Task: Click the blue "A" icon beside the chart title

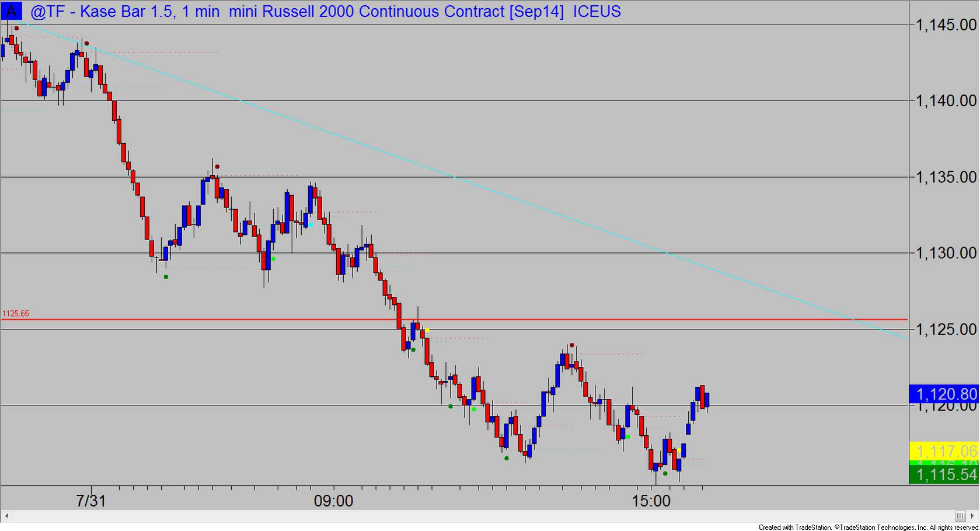Action: pos(11,11)
